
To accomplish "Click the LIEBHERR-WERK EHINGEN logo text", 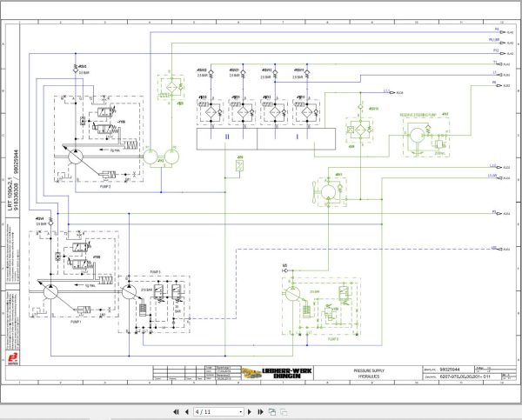I will coord(286,373).
